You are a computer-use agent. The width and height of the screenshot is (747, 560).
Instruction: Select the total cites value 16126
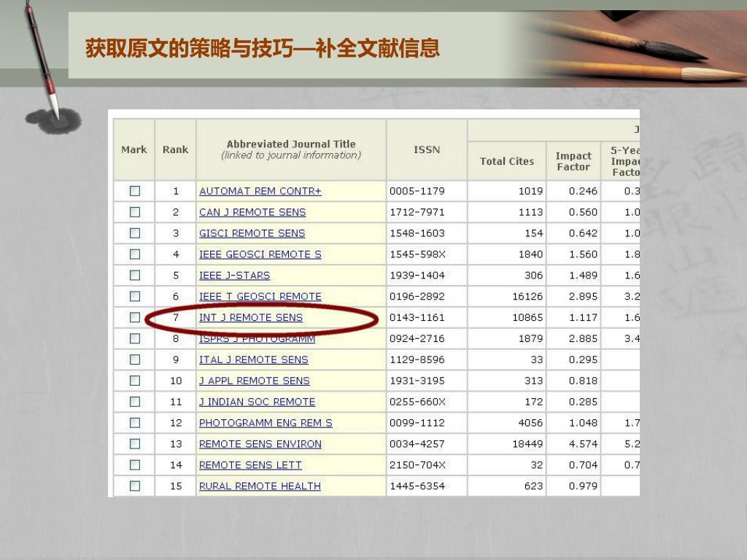(x=527, y=296)
